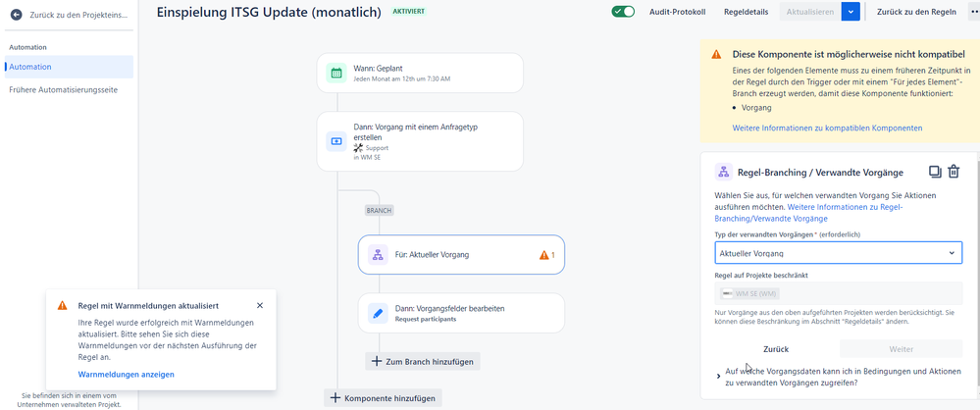This screenshot has height=410, width=980.
Task: Click Komponente hinzufügen
Action: pyautogui.click(x=384, y=398)
